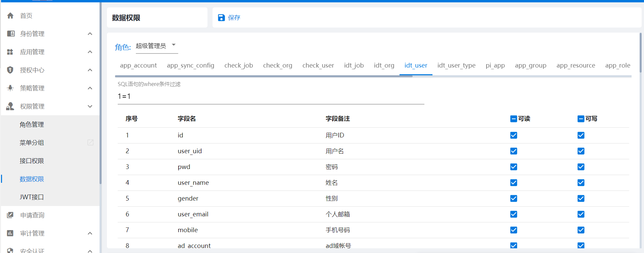This screenshot has width=644, height=253.
Task: Click the external-link icon beside 菜单分组
Action: click(x=90, y=142)
